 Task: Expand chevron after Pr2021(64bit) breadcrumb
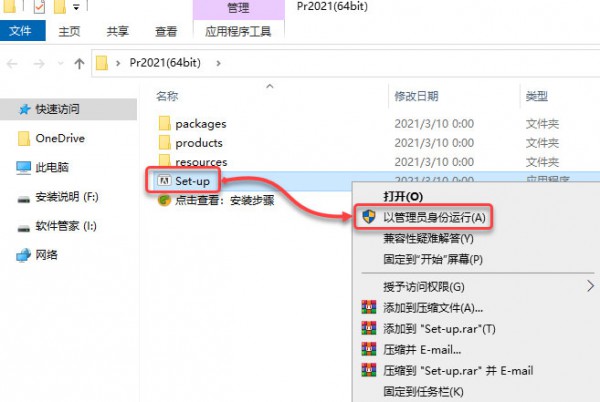tap(218, 63)
